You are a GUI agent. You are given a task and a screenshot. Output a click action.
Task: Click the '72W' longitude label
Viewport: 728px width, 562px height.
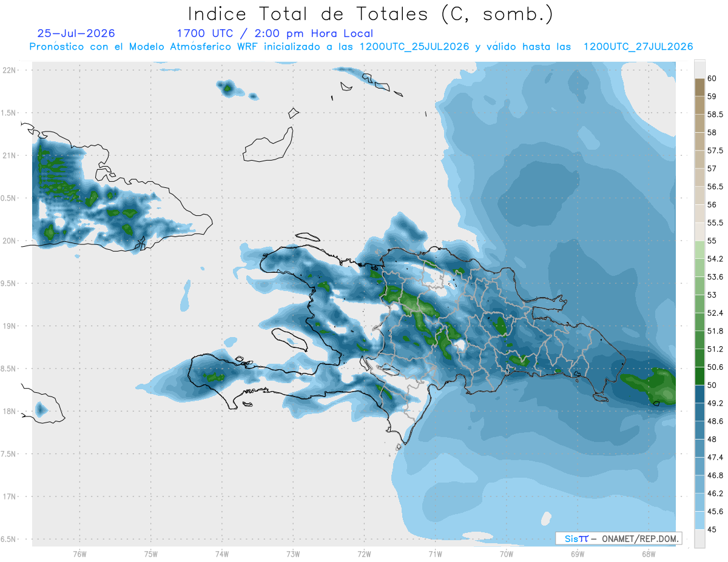coord(364,554)
